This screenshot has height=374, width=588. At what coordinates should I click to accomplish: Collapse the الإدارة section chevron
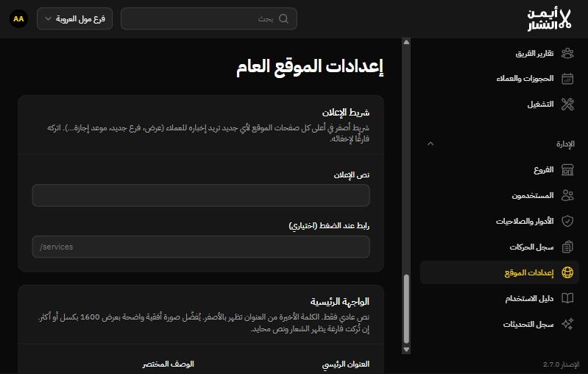431,144
